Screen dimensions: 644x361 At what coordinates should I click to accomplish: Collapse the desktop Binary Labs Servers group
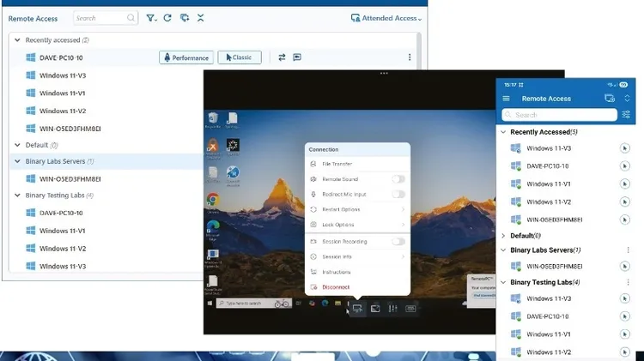[x=17, y=161]
